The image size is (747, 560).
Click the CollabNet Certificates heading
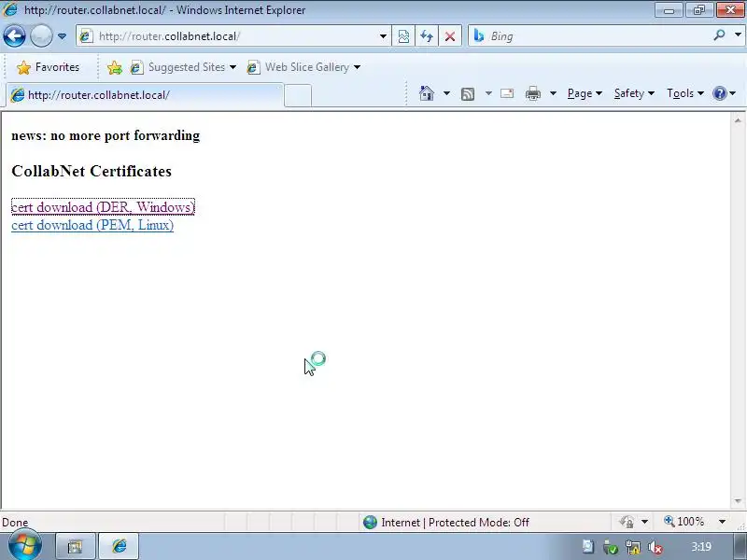(92, 171)
